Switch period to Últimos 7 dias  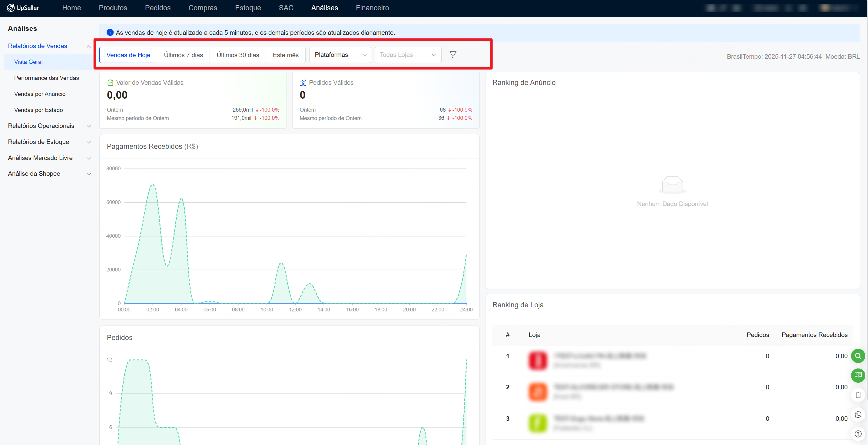tap(183, 55)
